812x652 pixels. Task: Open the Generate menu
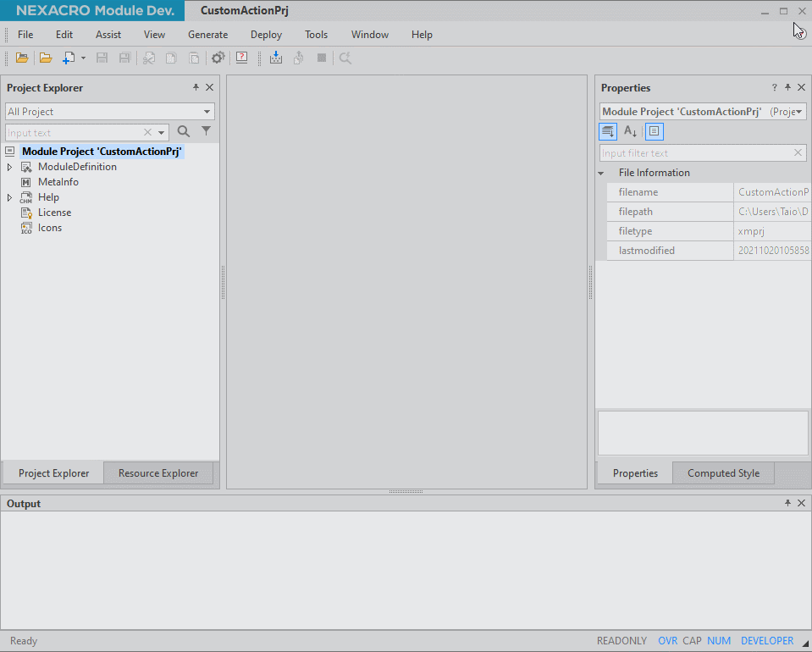(x=207, y=35)
